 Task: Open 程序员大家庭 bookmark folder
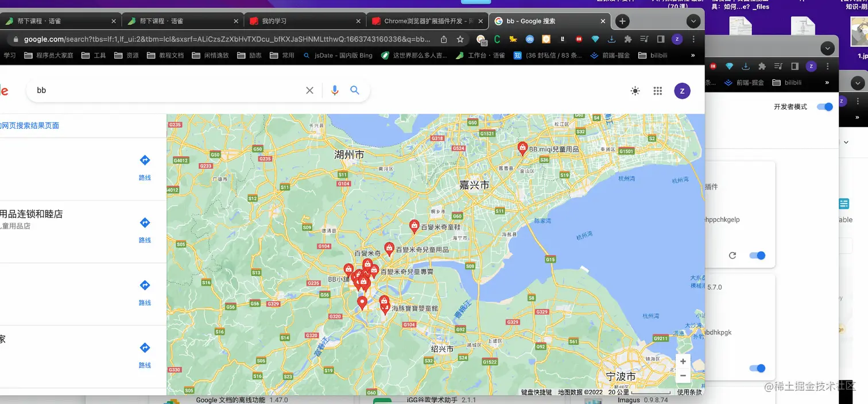[49, 55]
